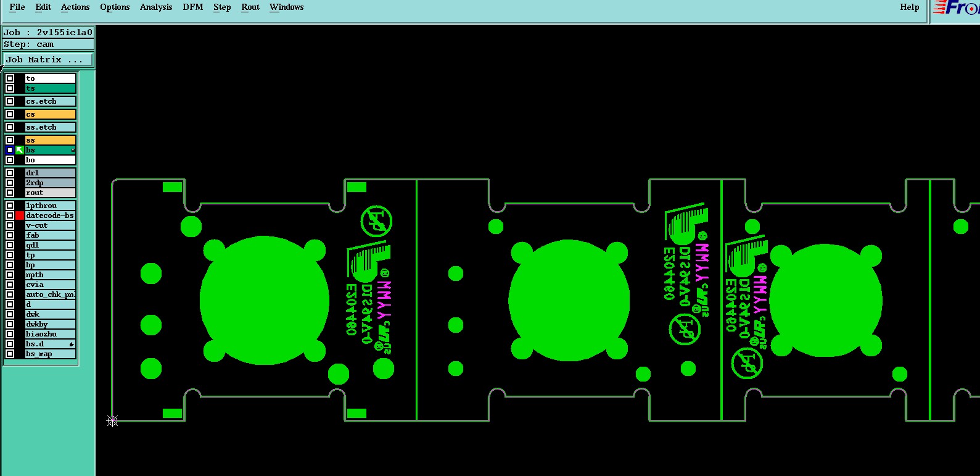Toggle the bs_map layer checkbox
Viewport: 980px width, 476px height.
pyautogui.click(x=10, y=354)
